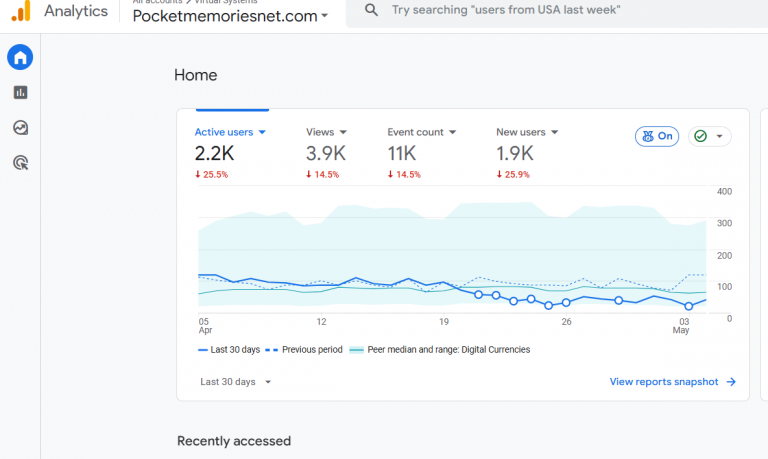Click the last anomaly marker near 03 May
Screen dimensions: 768x459
point(689,306)
